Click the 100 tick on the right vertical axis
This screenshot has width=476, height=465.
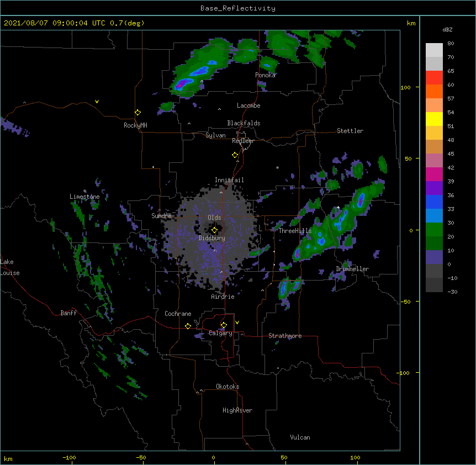point(405,87)
